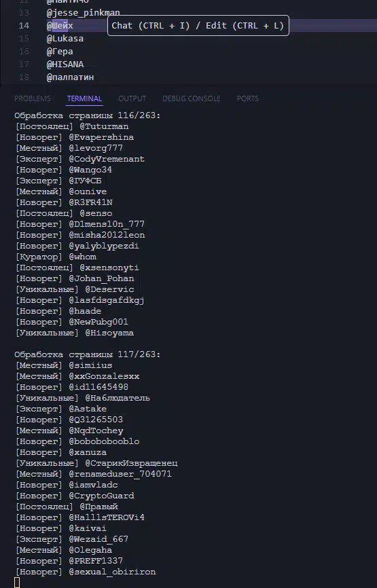Switch to the PORTS tab

pyautogui.click(x=247, y=98)
